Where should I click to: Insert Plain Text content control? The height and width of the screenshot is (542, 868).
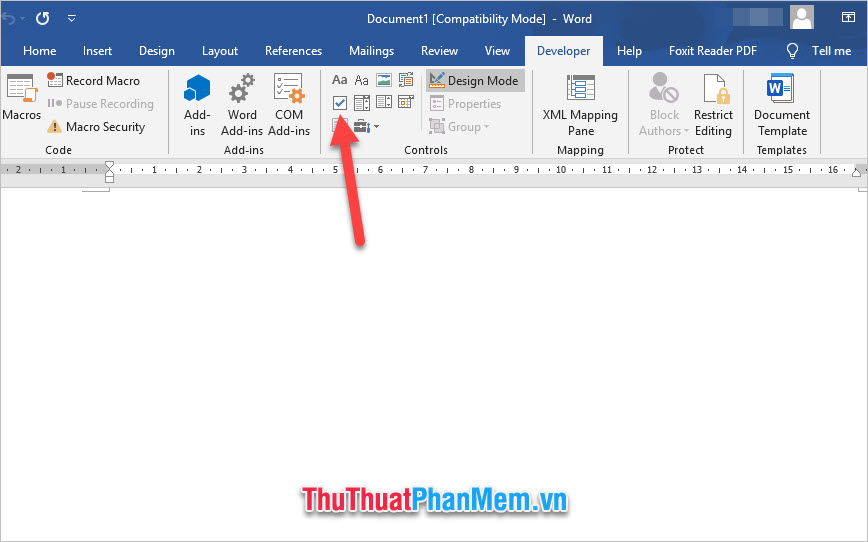[x=361, y=80]
